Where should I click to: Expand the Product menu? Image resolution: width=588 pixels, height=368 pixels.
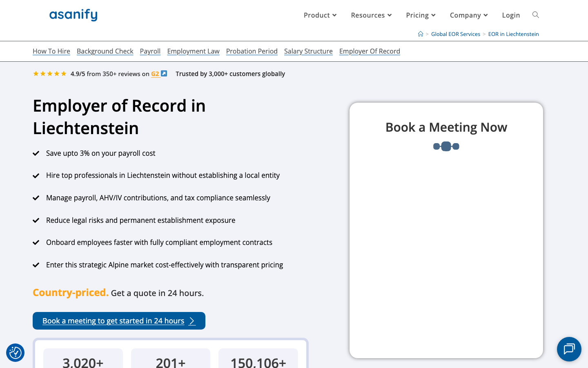pos(320,15)
